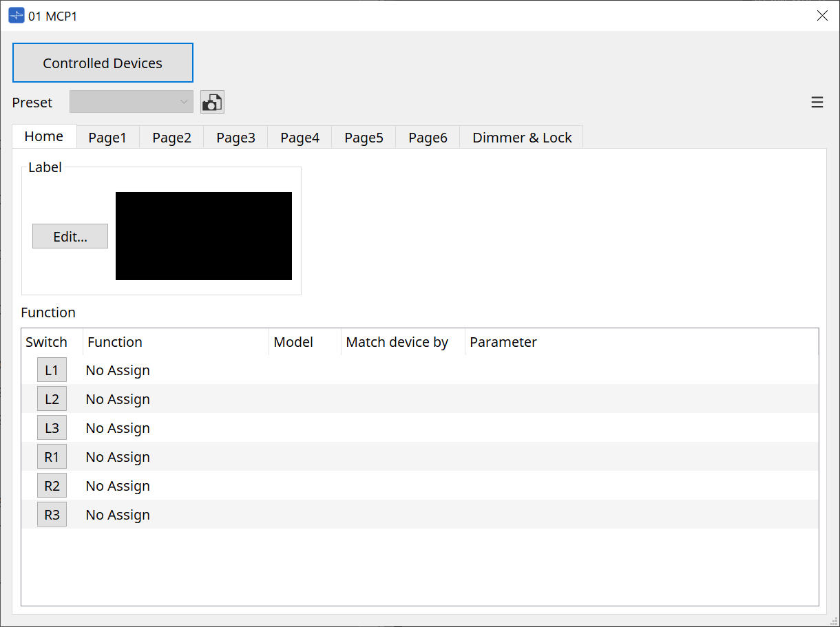Screen dimensions: 840x627
Task: Click the black label preview image
Action: click(x=203, y=236)
